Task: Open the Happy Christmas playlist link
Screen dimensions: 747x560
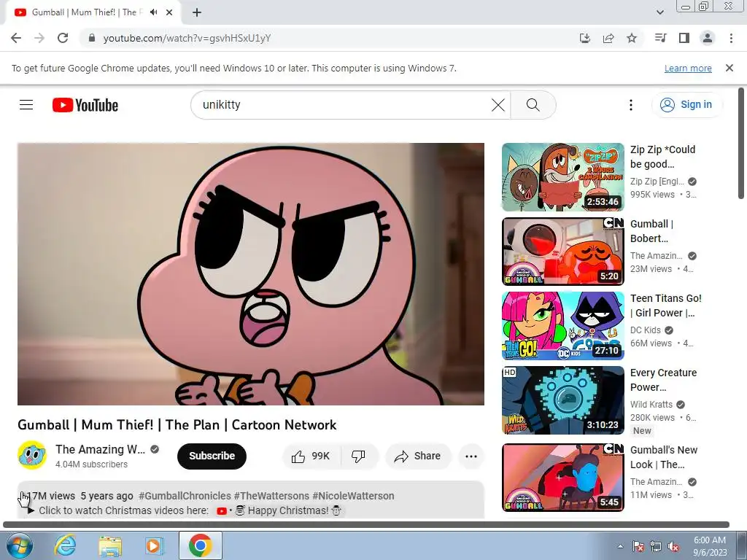Action: point(279,511)
